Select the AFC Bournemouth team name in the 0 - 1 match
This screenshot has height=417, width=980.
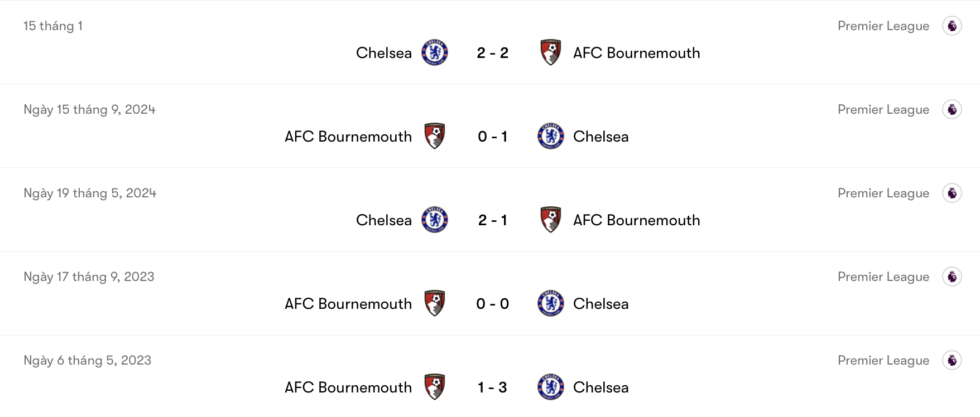[x=347, y=136]
